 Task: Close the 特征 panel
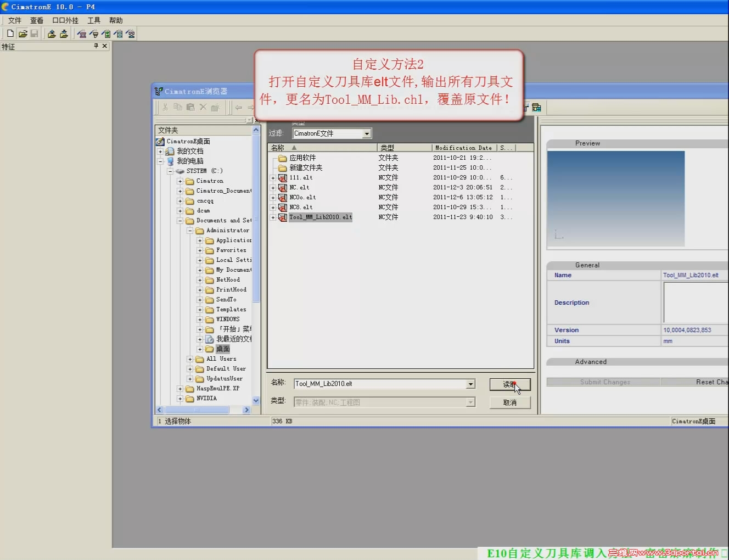(105, 46)
